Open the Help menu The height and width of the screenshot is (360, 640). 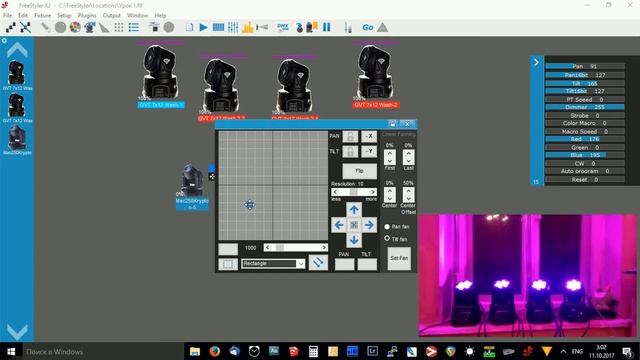pos(160,15)
